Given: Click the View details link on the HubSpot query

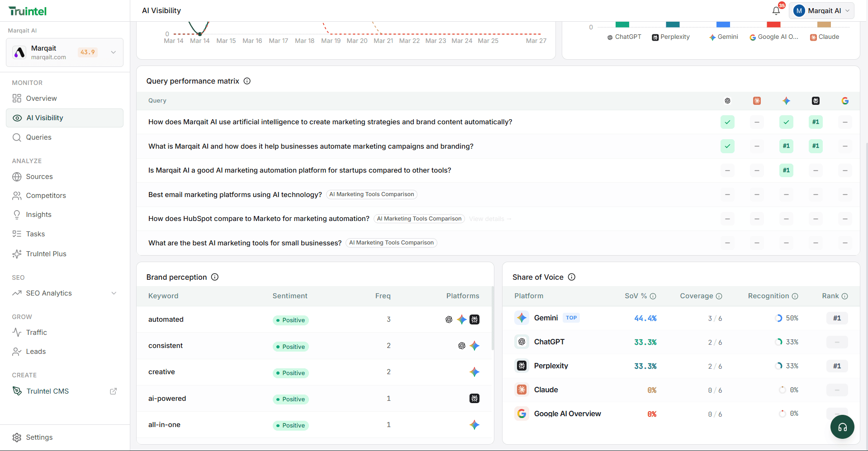Looking at the screenshot, I should (x=490, y=219).
